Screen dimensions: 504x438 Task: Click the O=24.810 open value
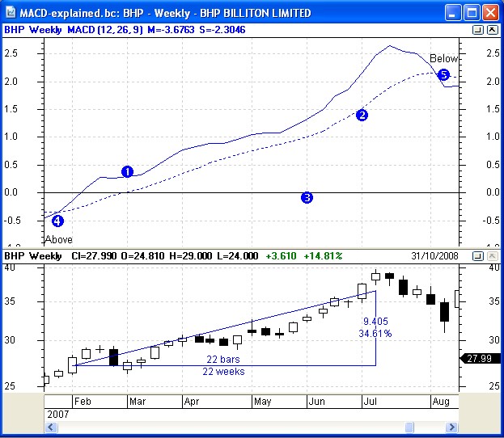pyautogui.click(x=142, y=256)
